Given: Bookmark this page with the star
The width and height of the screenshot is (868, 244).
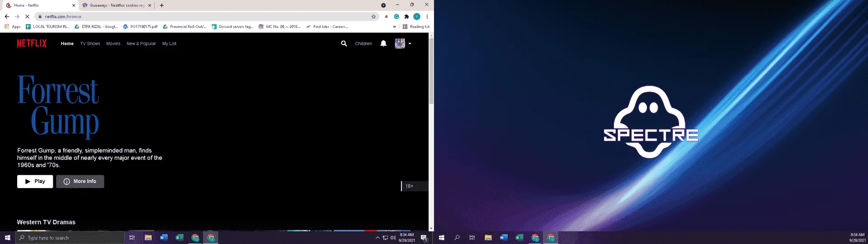Looking at the screenshot, I should [x=373, y=17].
